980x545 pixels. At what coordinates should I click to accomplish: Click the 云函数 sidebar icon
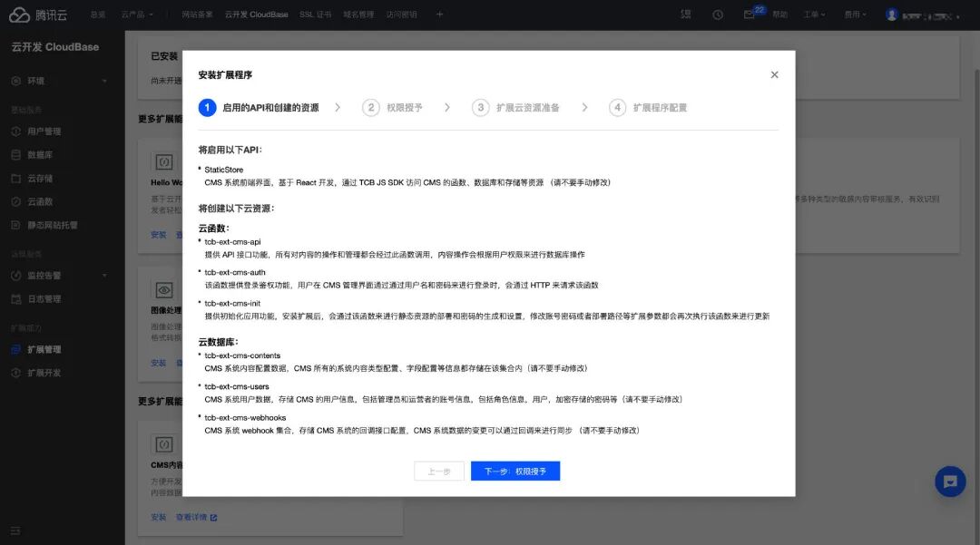pyautogui.click(x=16, y=201)
